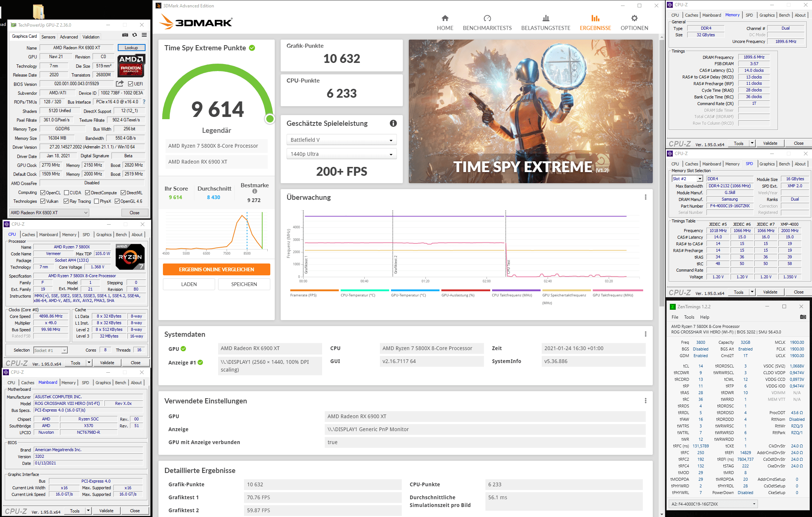Click Validate in CPU-Z Mainboard window
Screen dimensions: 812x517
pyautogui.click(x=107, y=511)
